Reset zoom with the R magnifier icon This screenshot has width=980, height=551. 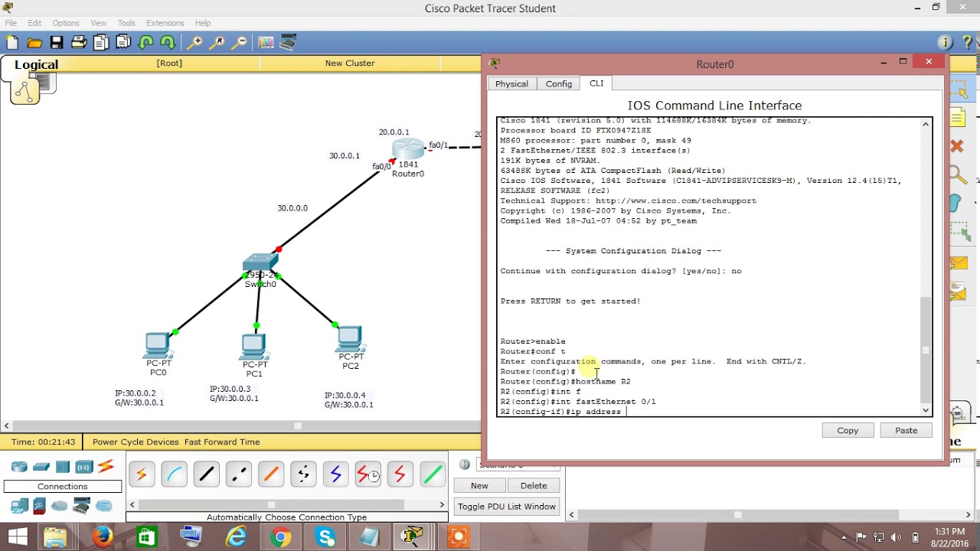click(x=217, y=43)
